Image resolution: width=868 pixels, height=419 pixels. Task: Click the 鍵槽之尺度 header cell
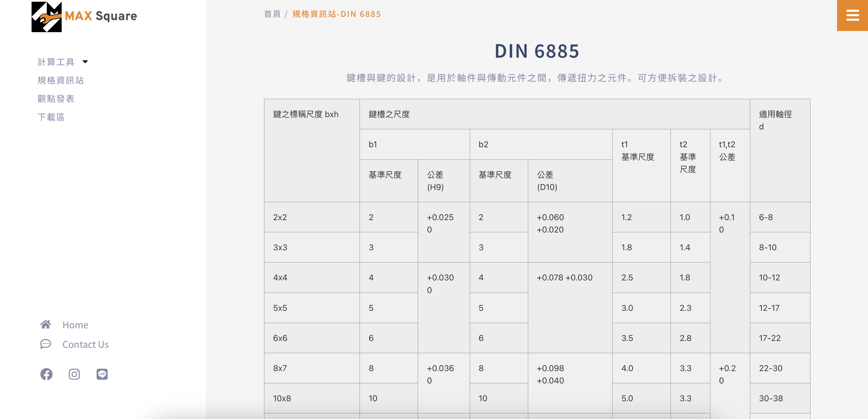click(555, 114)
